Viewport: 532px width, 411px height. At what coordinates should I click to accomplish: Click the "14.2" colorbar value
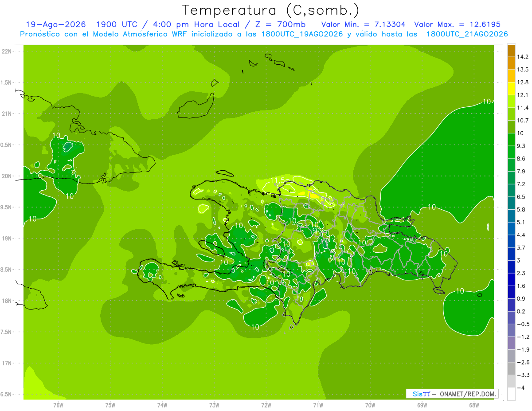tap(523, 57)
